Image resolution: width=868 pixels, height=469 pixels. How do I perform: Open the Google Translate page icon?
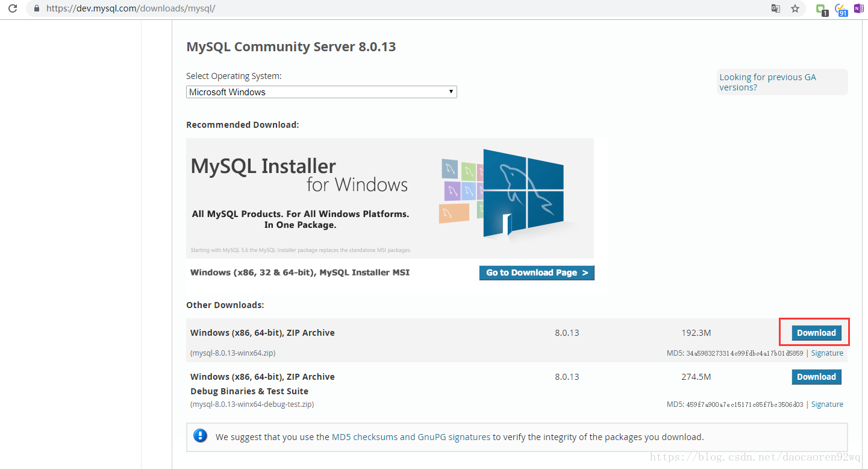[x=776, y=8]
